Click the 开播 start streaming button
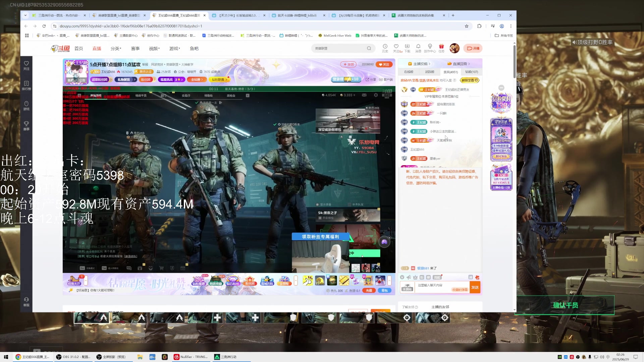 (x=473, y=48)
